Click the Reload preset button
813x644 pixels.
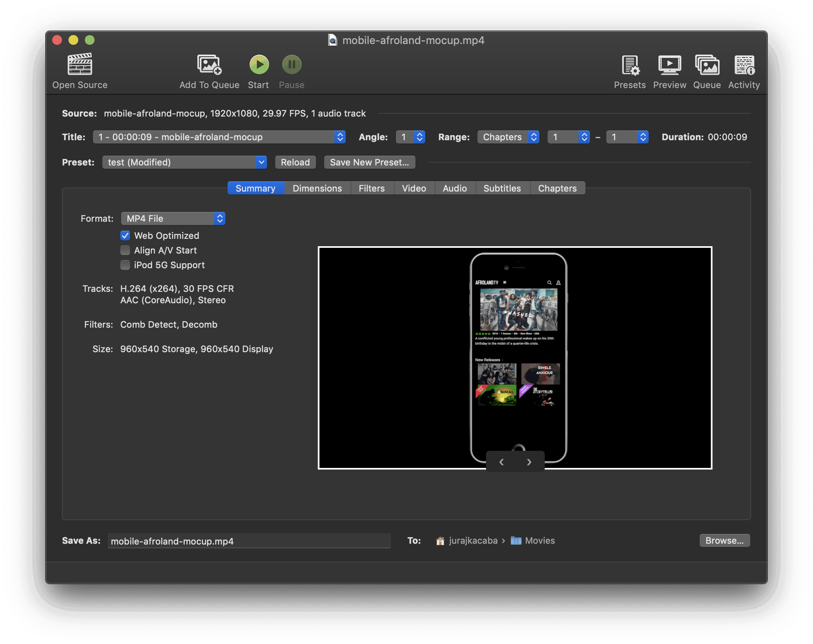coord(295,162)
